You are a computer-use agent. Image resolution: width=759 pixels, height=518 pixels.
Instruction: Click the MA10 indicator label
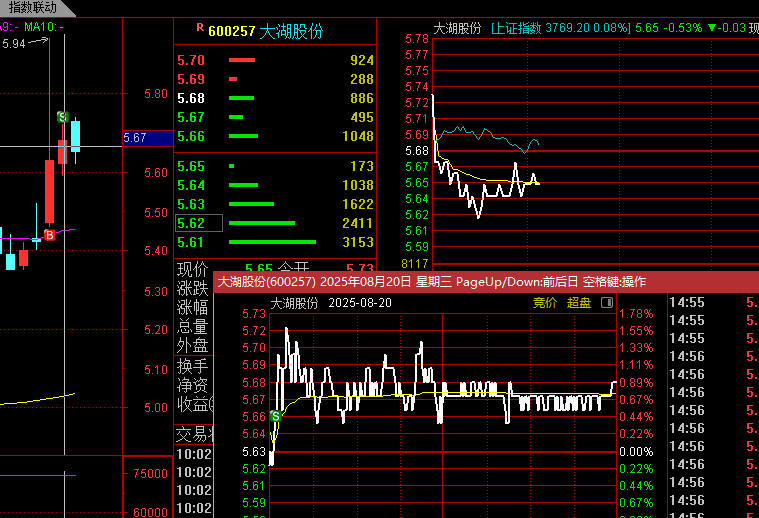click(44, 27)
